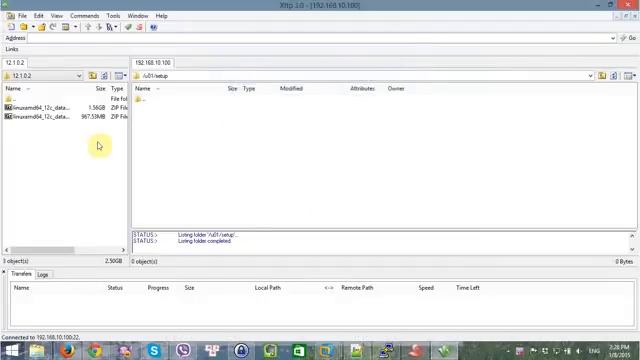
Task: Sort remote files by Owner column
Action: point(396,89)
